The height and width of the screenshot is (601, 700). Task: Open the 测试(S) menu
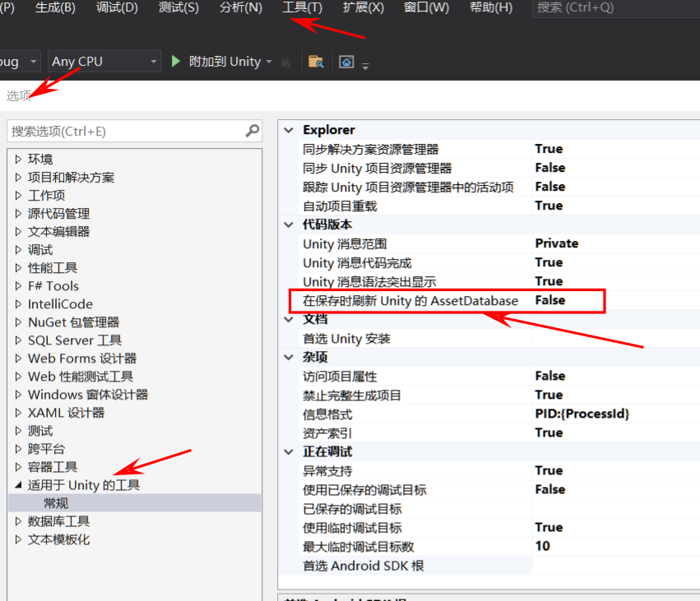[178, 7]
